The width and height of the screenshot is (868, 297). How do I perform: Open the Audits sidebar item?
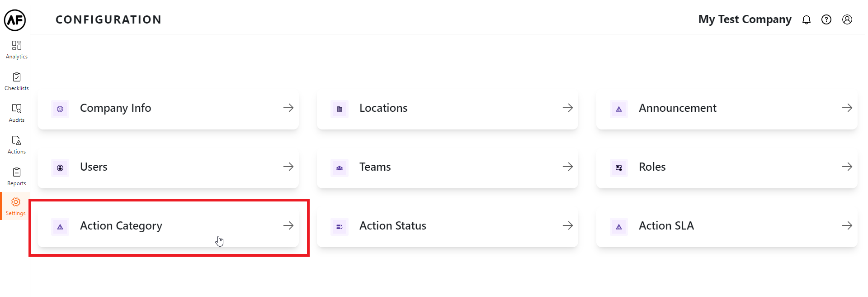coord(17,113)
